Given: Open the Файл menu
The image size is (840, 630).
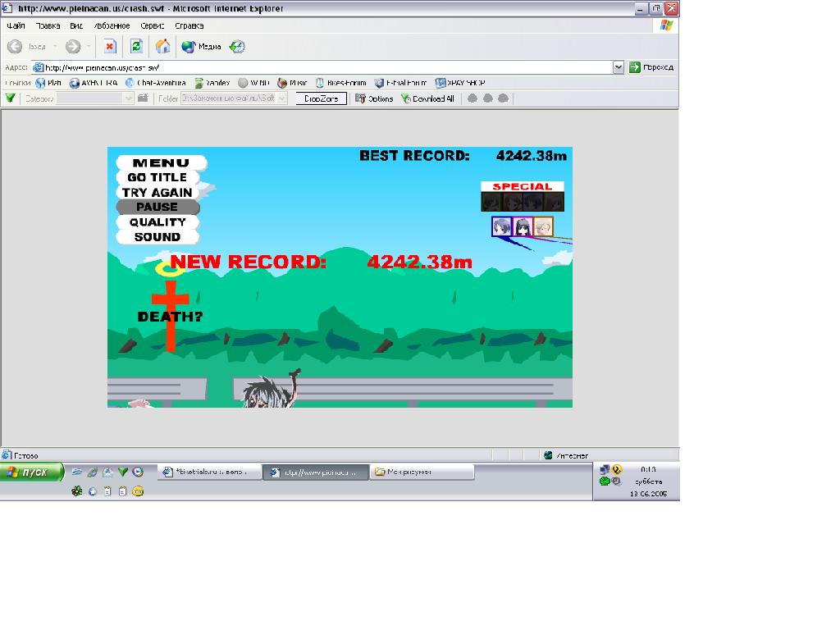Looking at the screenshot, I should [16, 26].
